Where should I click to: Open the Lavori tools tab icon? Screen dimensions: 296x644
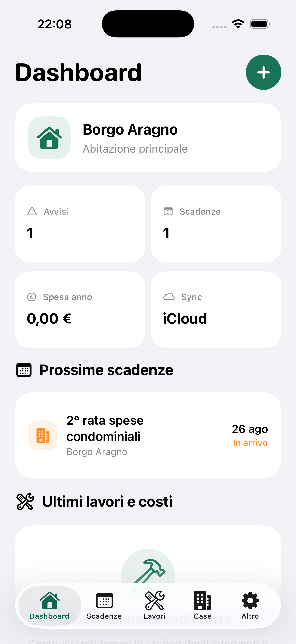pos(154,600)
